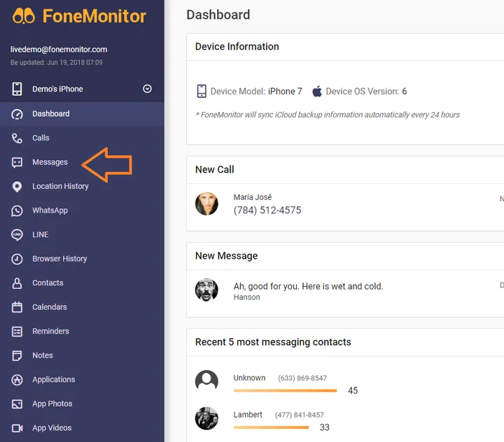Open App Videos in sidebar
The image size is (504, 442).
(x=82, y=428)
